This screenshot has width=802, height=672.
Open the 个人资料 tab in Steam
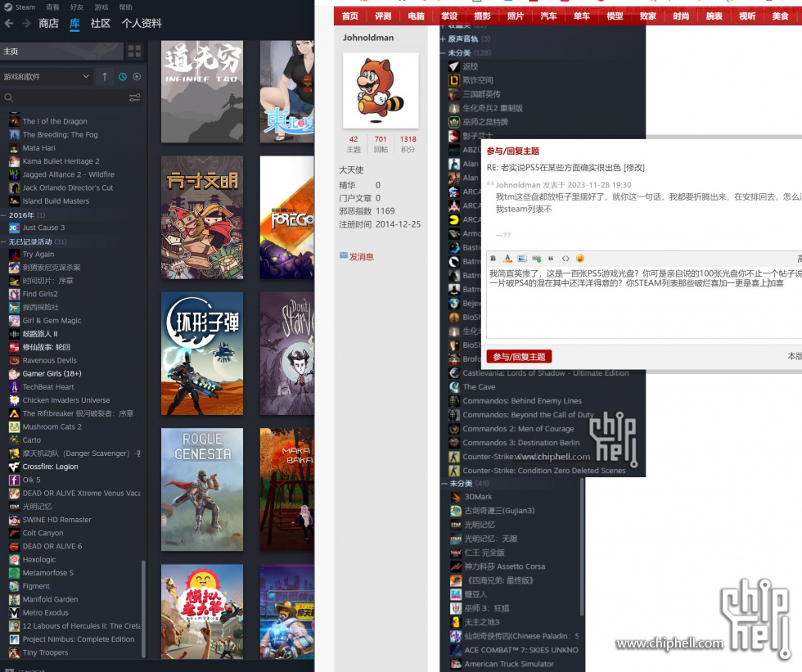click(142, 23)
